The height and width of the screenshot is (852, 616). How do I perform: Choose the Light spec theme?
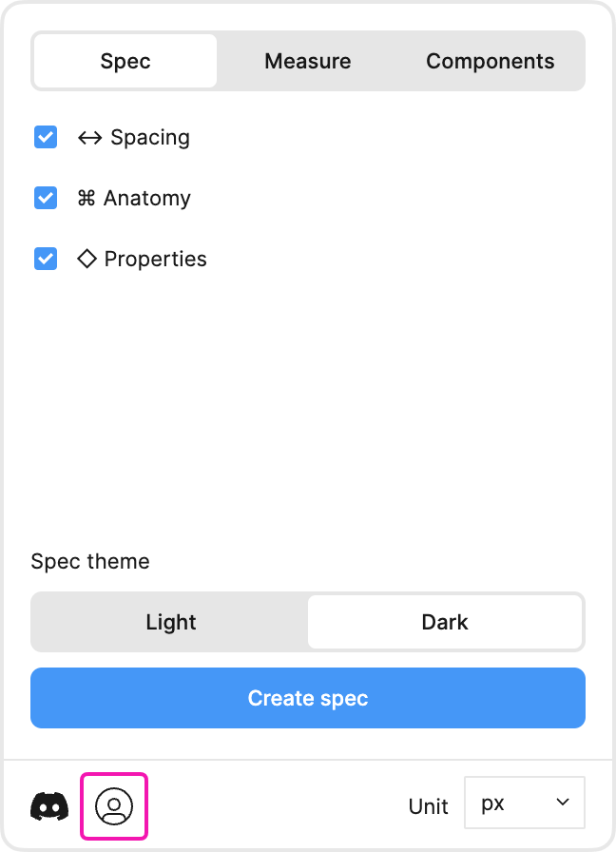[x=170, y=622]
